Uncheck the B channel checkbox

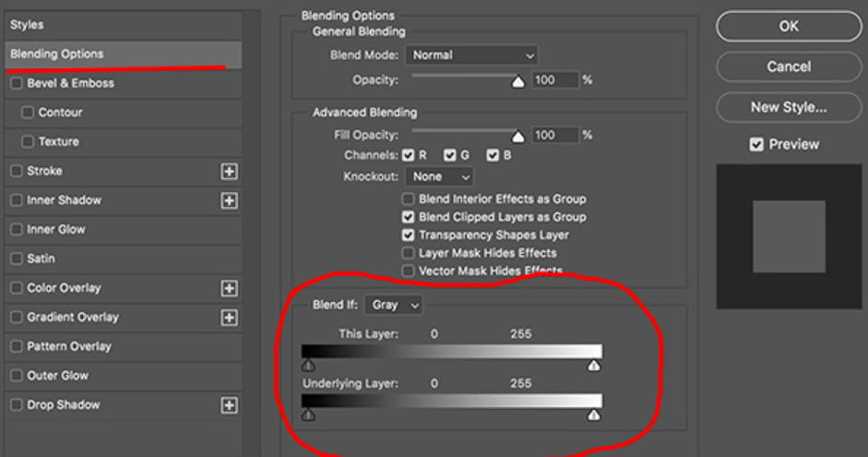coord(493,155)
